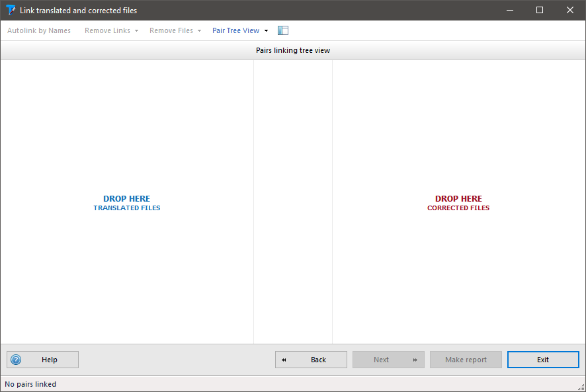Click the Back button
The height and width of the screenshot is (392, 586).
coord(311,360)
